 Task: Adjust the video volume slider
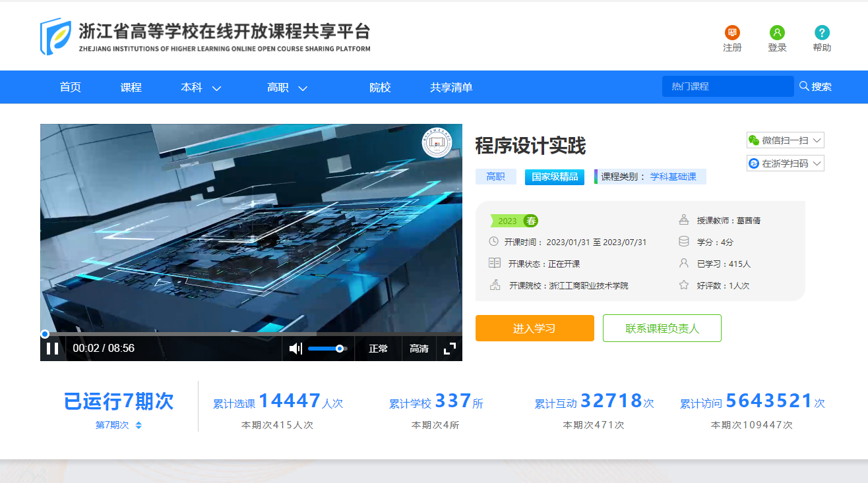[327, 349]
